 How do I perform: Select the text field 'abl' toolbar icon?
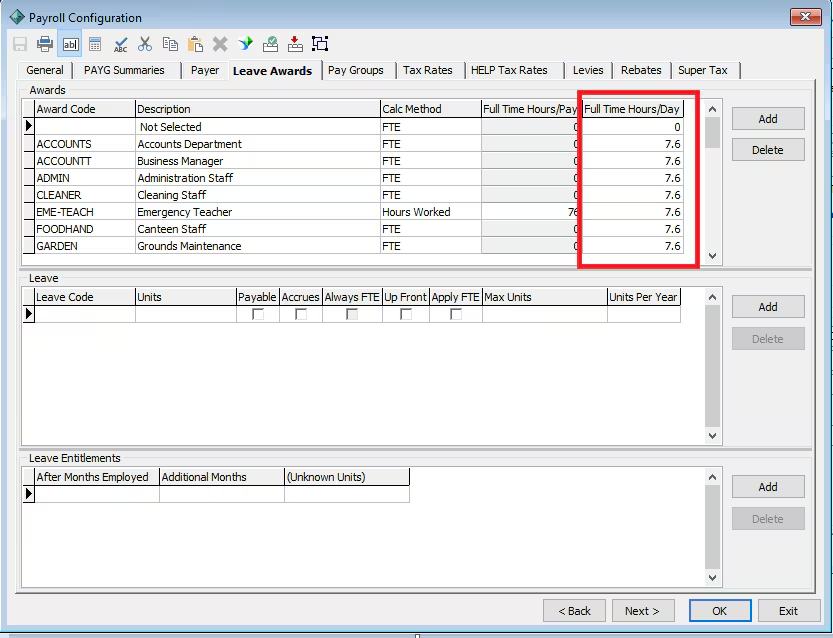pos(70,44)
